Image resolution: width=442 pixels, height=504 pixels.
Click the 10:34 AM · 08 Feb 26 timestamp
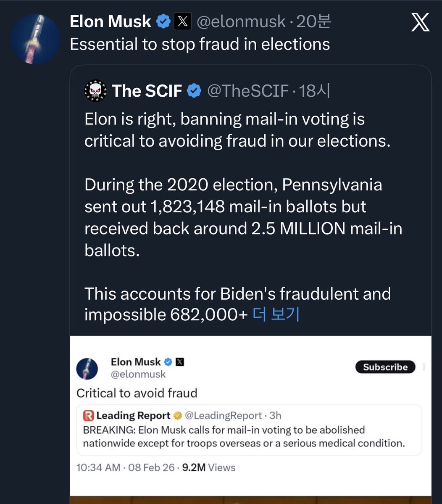coord(125,467)
